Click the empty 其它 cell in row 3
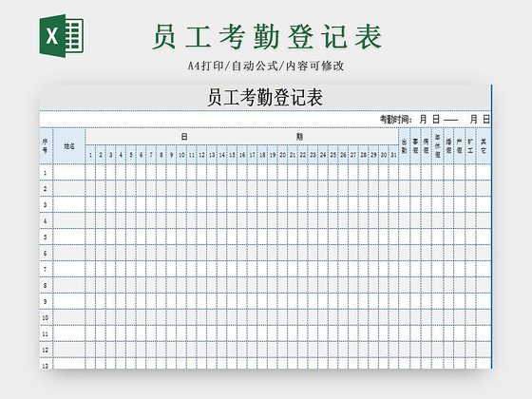 click(484, 205)
